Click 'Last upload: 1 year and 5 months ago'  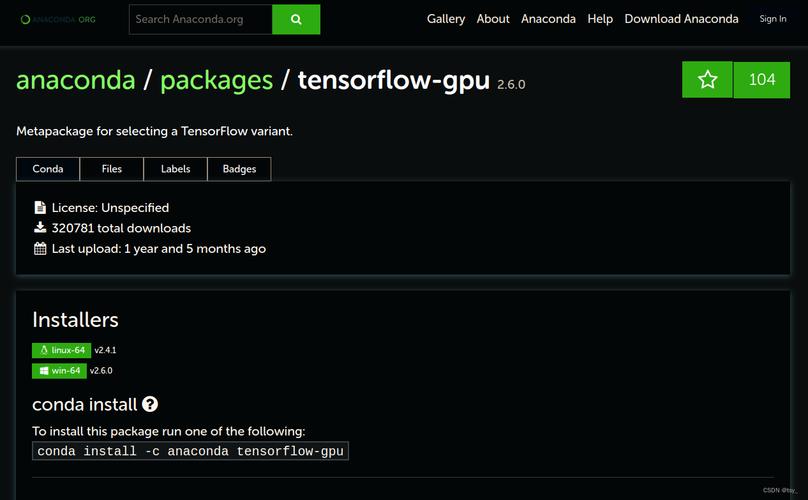click(x=159, y=249)
